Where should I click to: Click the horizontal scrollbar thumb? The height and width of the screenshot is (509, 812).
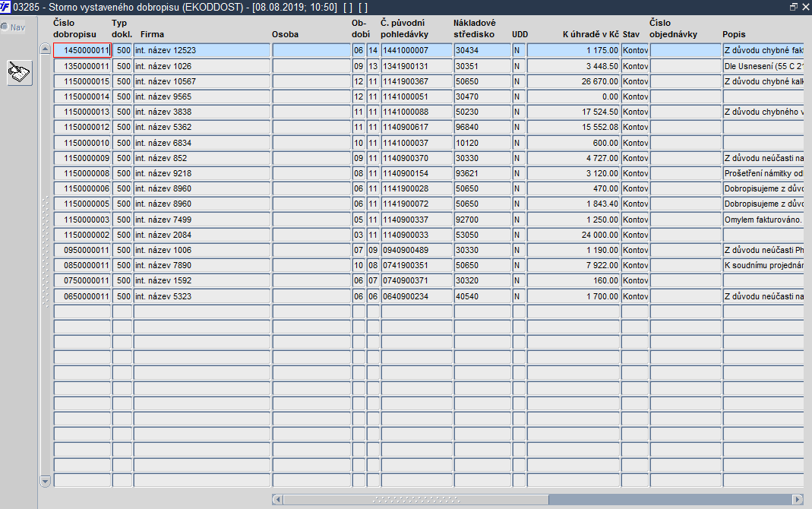pyautogui.click(x=415, y=500)
